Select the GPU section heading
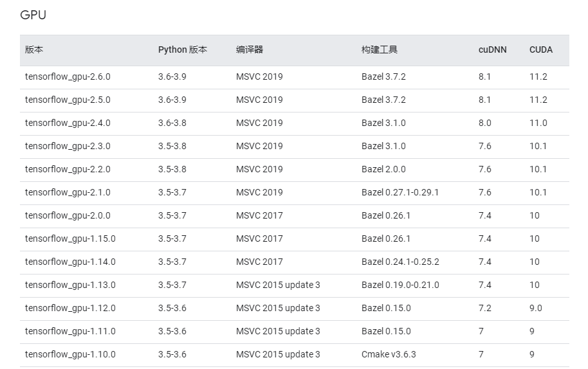This screenshot has height=369, width=588. (33, 15)
